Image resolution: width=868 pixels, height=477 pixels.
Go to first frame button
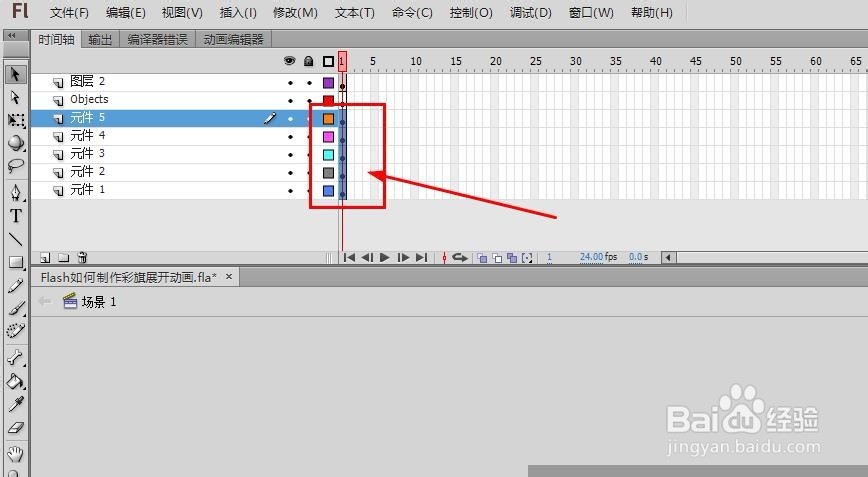pyautogui.click(x=349, y=257)
